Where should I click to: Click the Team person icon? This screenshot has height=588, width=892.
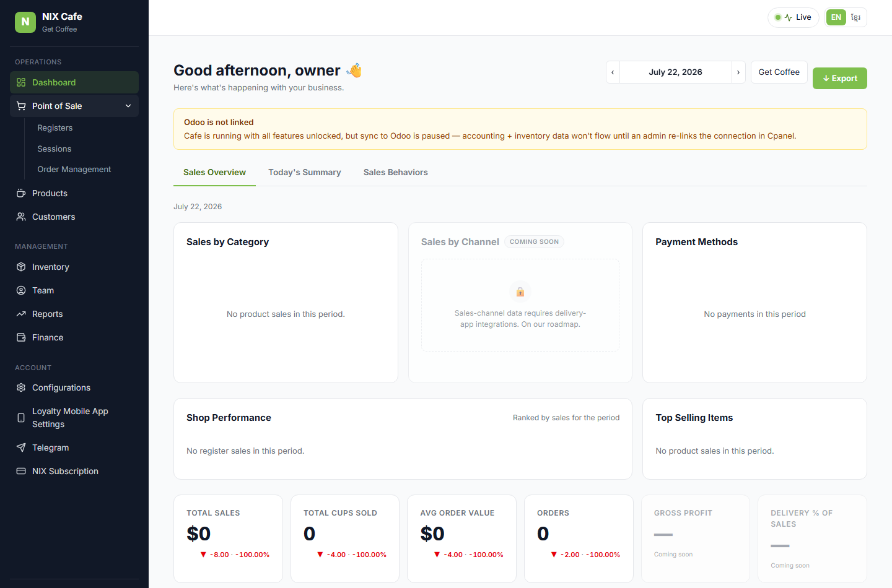(21, 290)
